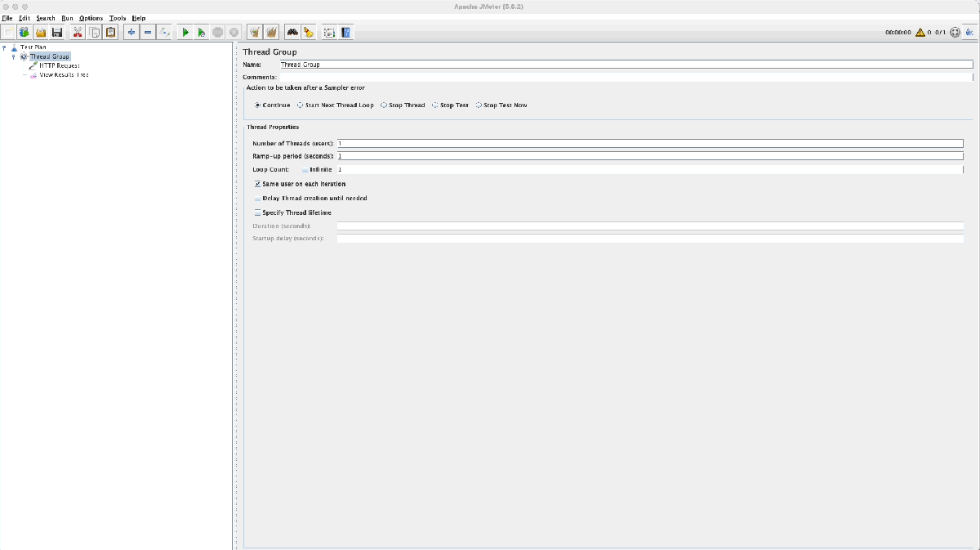Toggle the Infinite loop checkbox
Viewport: 980px width, 550px height.
[x=305, y=170]
